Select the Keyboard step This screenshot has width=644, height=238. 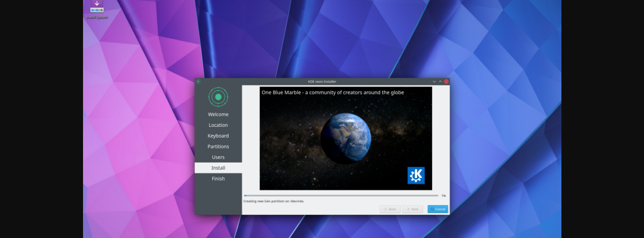(218, 136)
